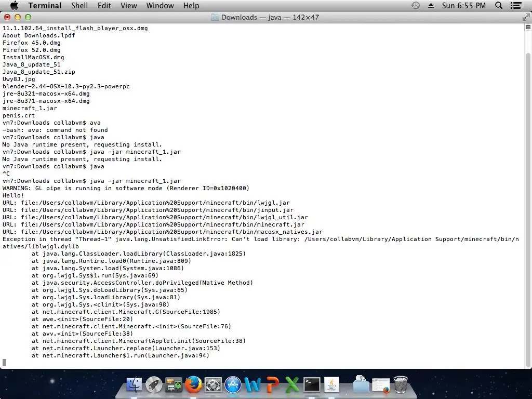Open the Edit menu
This screenshot has width=532, height=399.
(x=104, y=5)
